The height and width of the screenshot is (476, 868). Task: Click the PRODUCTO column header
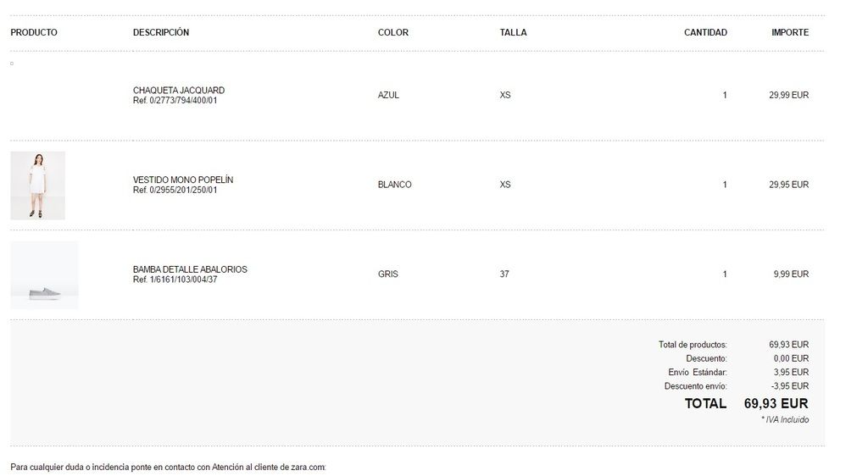tap(34, 33)
